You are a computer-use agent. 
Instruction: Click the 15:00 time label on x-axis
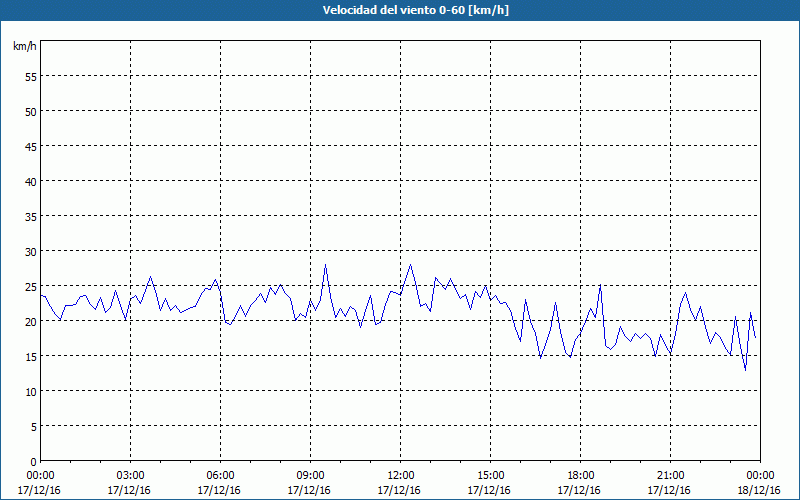click(490, 476)
